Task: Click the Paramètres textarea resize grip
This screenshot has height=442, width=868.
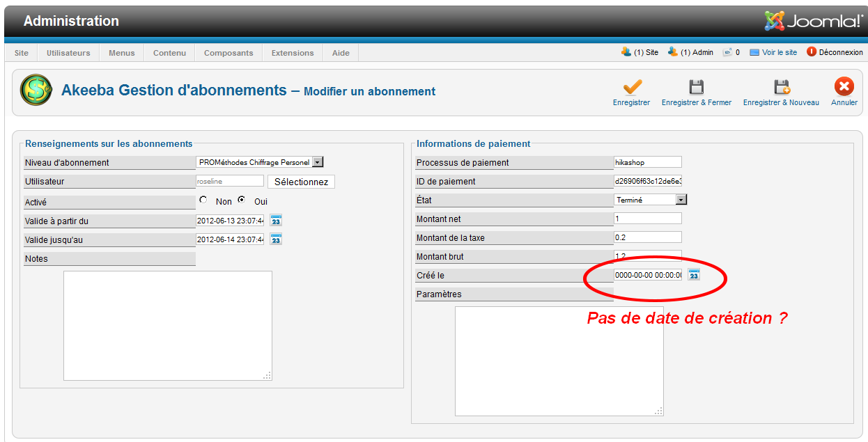Action: click(659, 411)
